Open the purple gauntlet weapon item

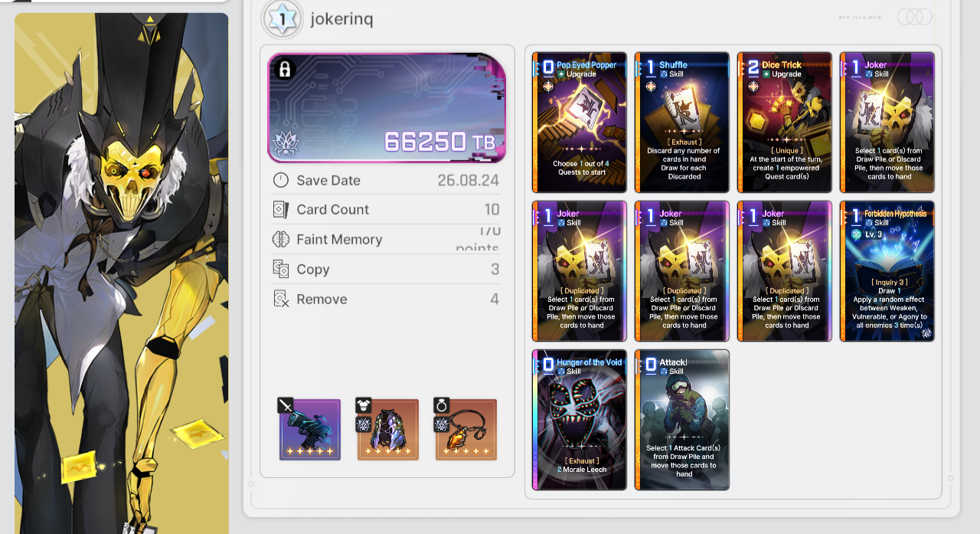[310, 430]
